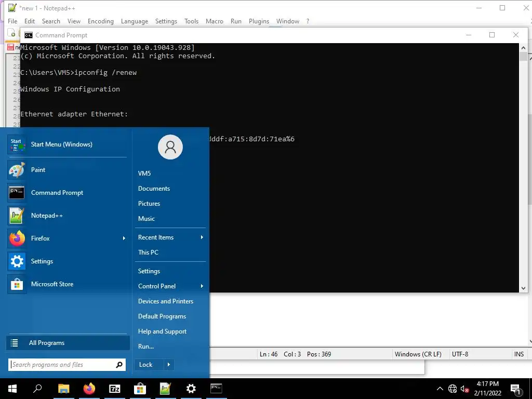Open the Window menu in Notepad++
Viewport: 532px width, 399px height.
[288, 21]
